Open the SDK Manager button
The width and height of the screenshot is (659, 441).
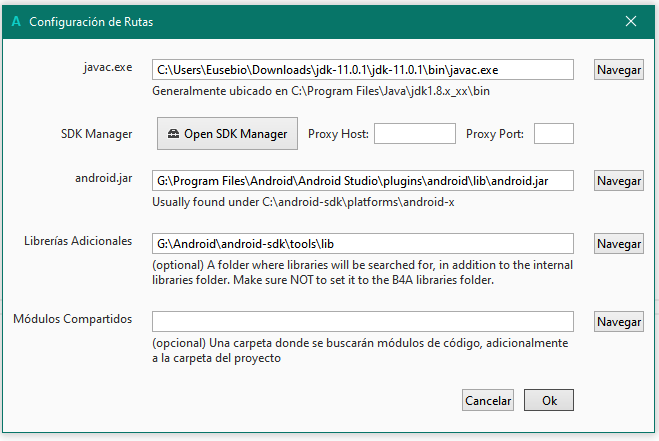(x=227, y=134)
